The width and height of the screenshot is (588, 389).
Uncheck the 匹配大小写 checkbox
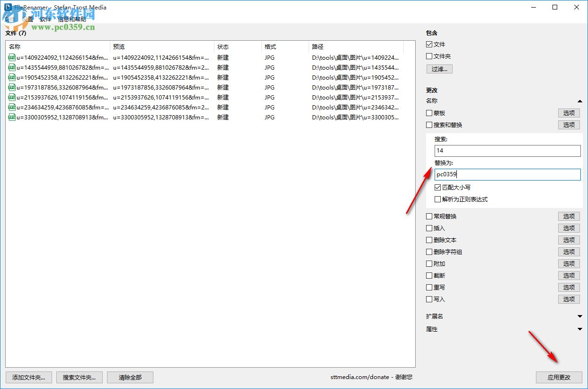[438, 187]
